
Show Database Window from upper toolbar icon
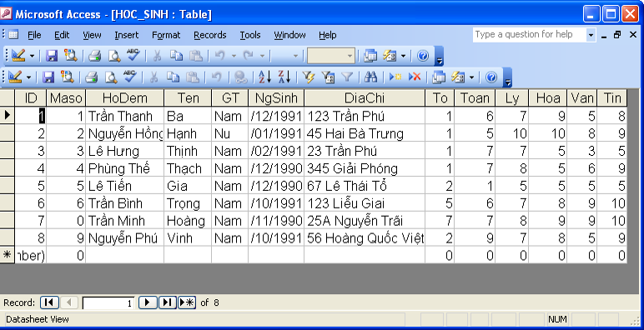click(x=370, y=55)
